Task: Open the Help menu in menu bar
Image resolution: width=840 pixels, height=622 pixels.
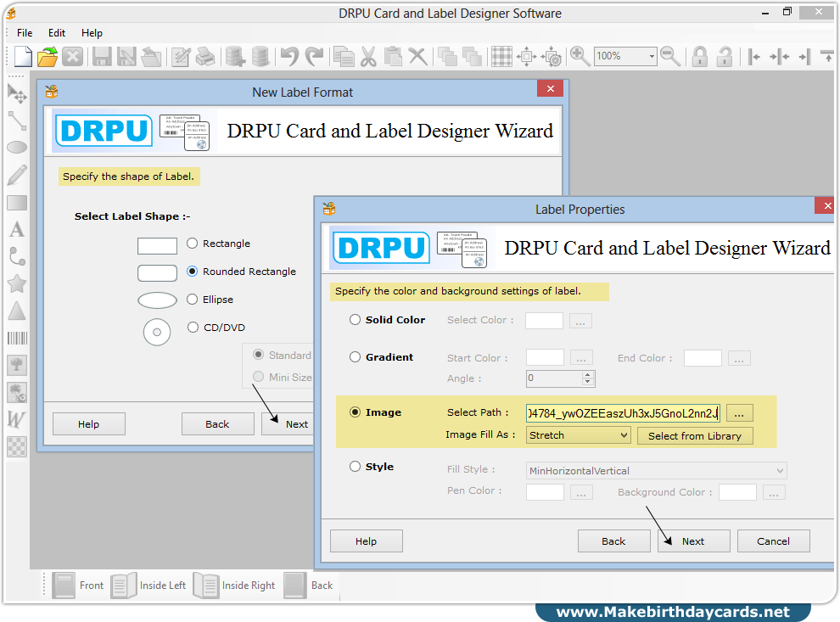Action: (x=92, y=33)
